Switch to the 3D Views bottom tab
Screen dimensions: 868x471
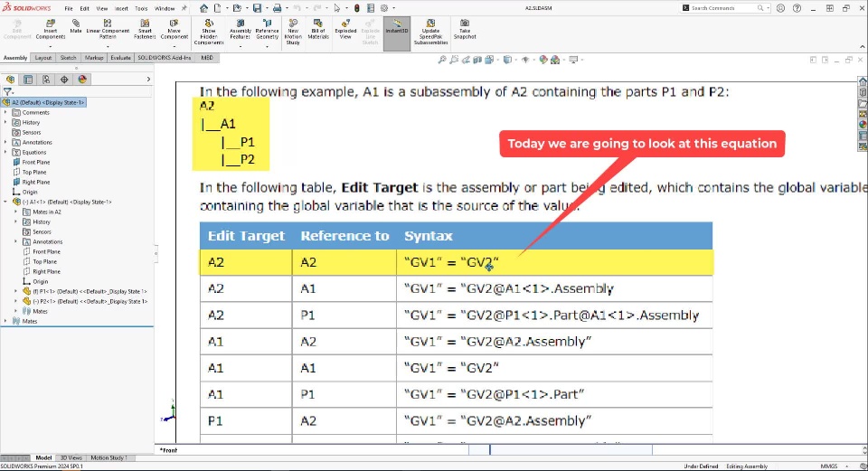click(71, 457)
